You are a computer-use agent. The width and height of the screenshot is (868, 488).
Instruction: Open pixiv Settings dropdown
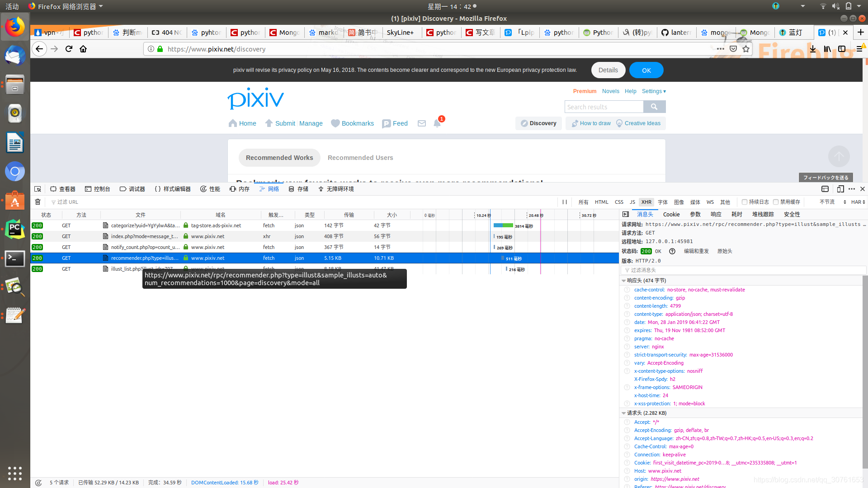(654, 91)
